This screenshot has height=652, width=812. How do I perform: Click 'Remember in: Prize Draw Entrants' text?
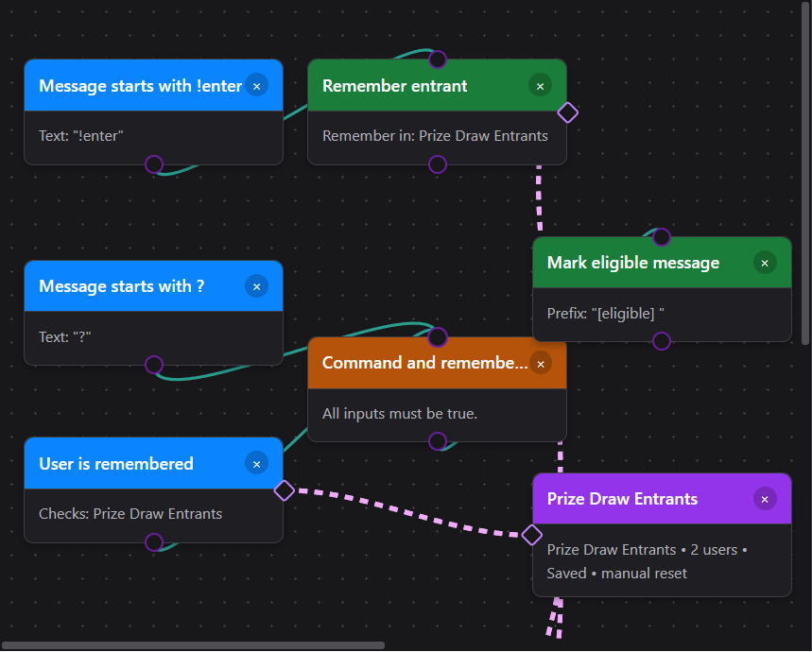click(x=435, y=135)
